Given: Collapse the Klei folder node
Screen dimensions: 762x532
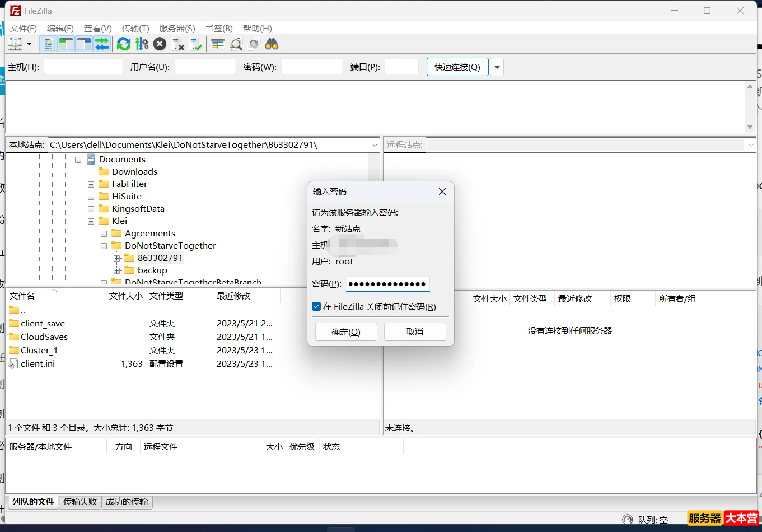Looking at the screenshot, I should coord(91,221).
